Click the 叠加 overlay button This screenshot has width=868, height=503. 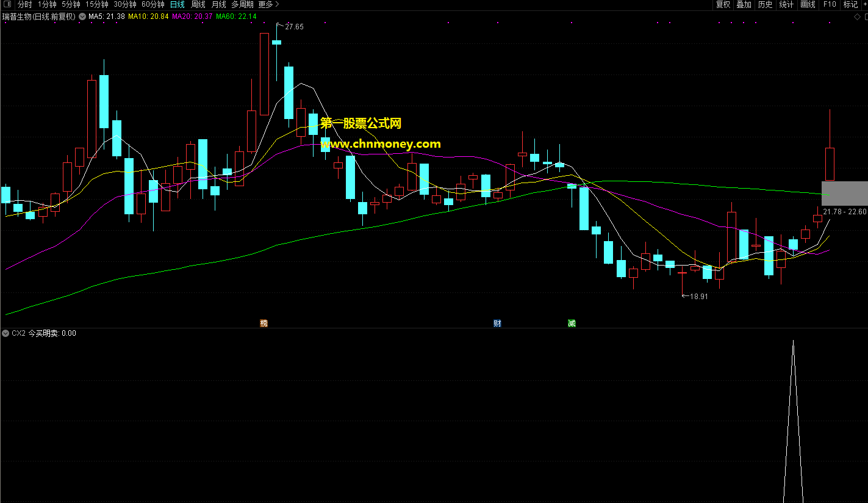(x=744, y=4)
